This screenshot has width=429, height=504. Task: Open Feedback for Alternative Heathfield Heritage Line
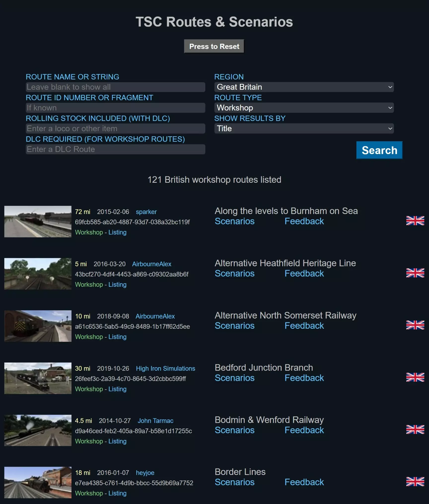304,273
